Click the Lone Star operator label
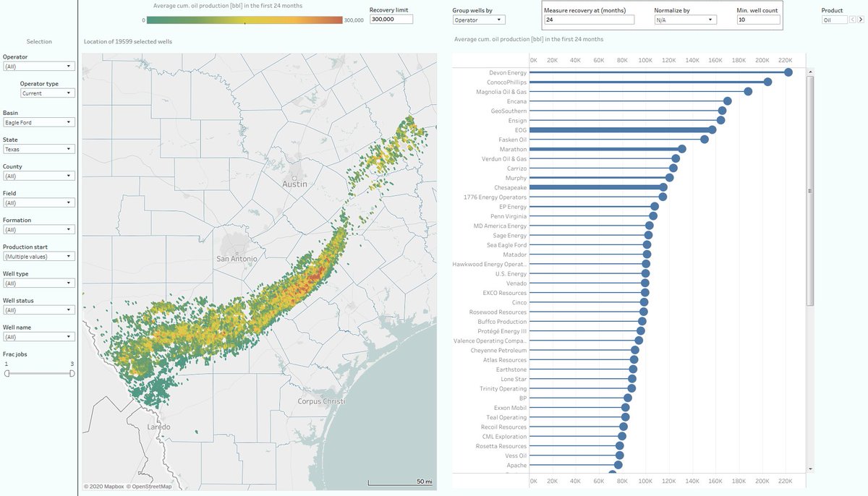Screen dimensions: 868x496 coord(514,379)
